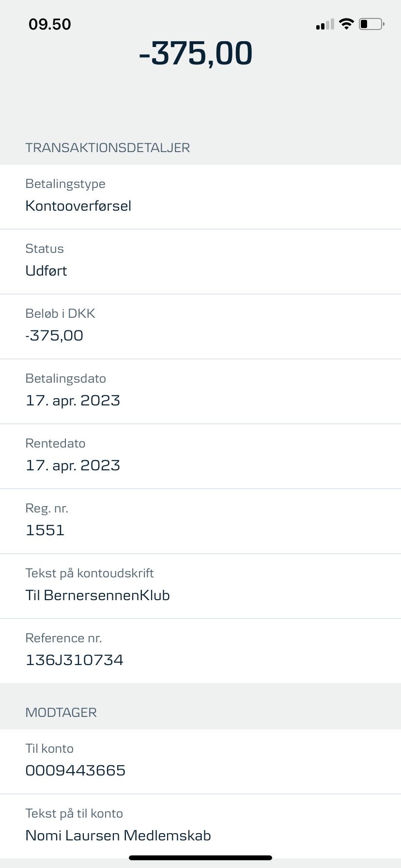The image size is (401, 868).
Task: Tap the Tekst på kontoudskrift label
Action: tap(90, 573)
